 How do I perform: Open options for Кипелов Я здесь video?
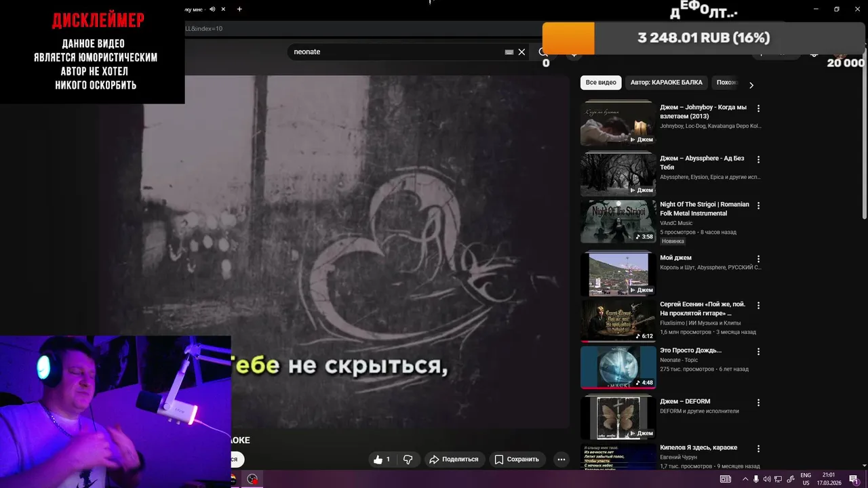pyautogui.click(x=758, y=449)
